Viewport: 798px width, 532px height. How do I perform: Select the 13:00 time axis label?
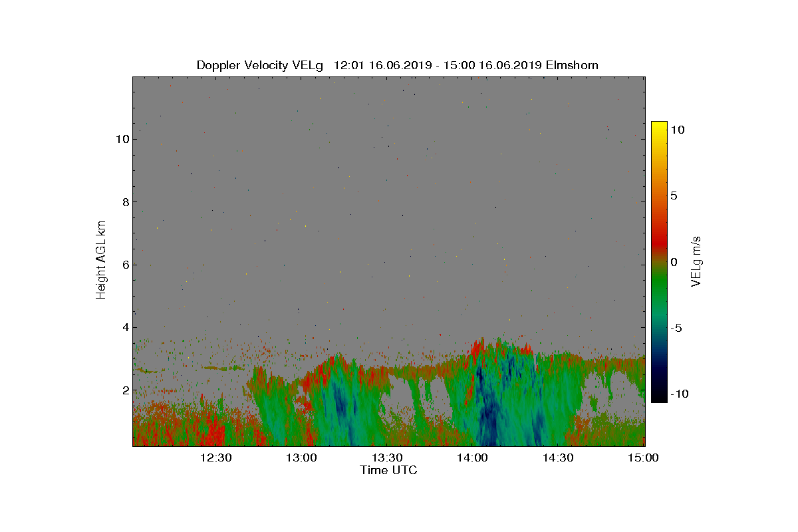click(x=301, y=458)
